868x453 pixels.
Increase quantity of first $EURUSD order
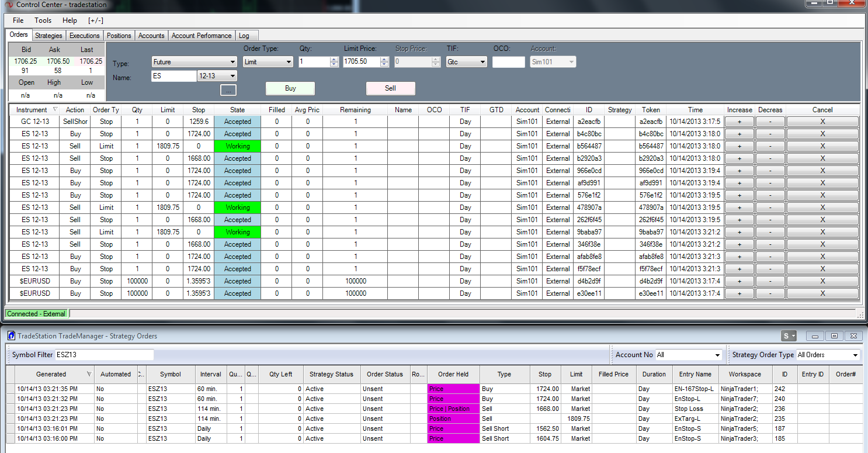coord(739,281)
